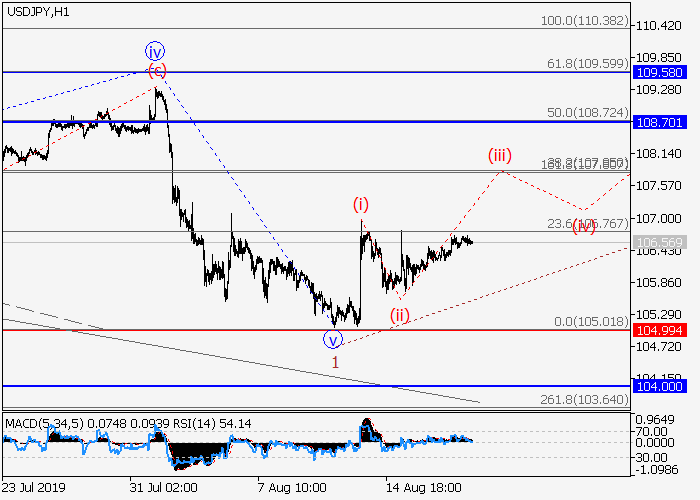Select the 109.580 blue price tag
The image size is (700, 500).
pos(658,73)
